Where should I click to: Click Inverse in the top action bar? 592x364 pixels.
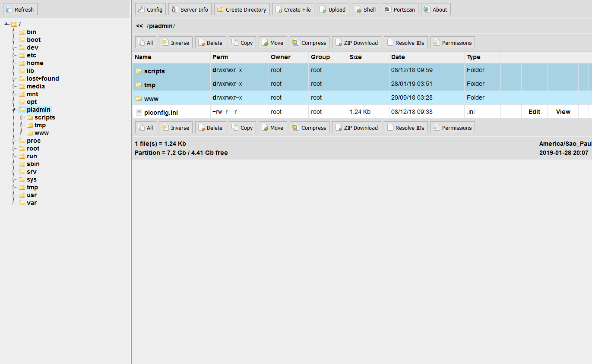pyautogui.click(x=176, y=43)
